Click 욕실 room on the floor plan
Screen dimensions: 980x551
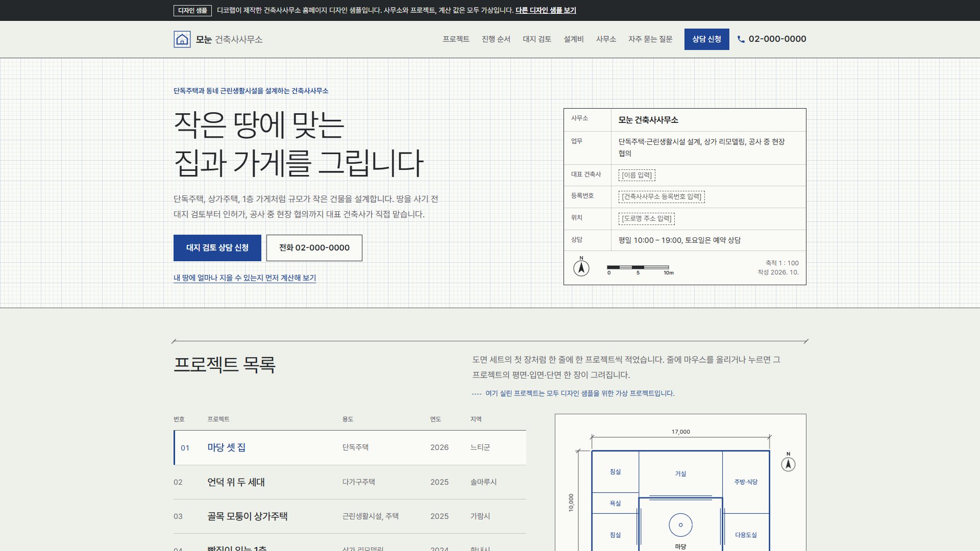tap(615, 504)
